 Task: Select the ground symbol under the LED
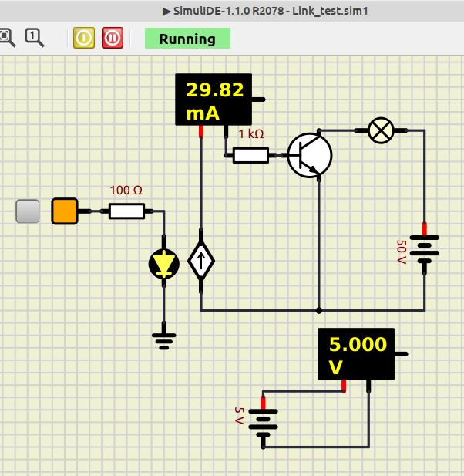coord(163,338)
